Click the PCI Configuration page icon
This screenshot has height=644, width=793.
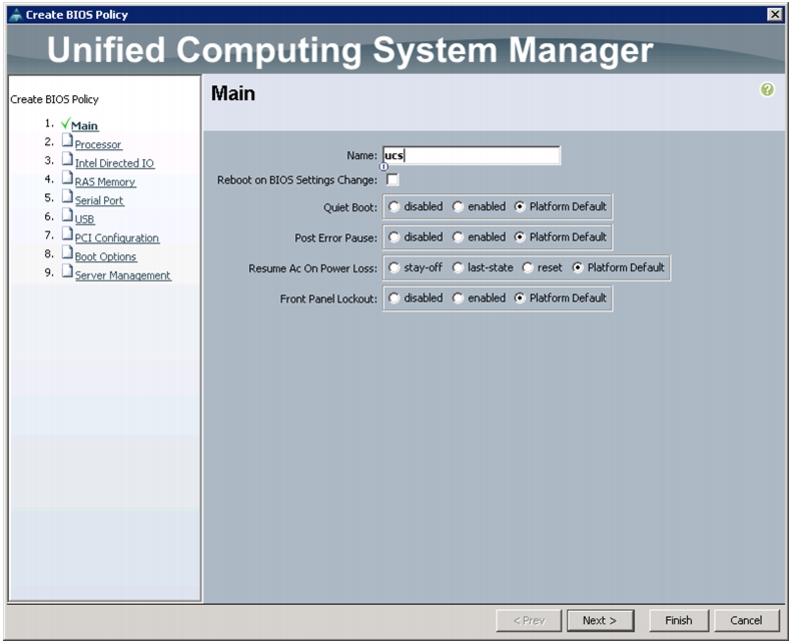tap(67, 234)
